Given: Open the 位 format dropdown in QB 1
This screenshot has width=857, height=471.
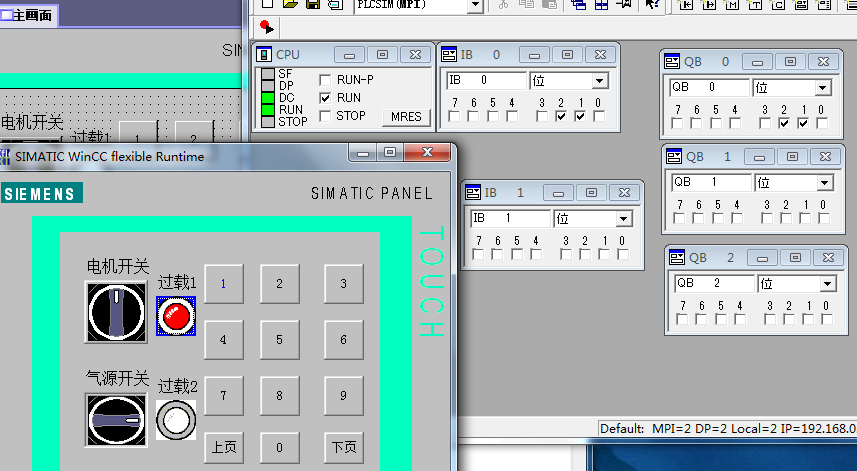Looking at the screenshot, I should (825, 183).
